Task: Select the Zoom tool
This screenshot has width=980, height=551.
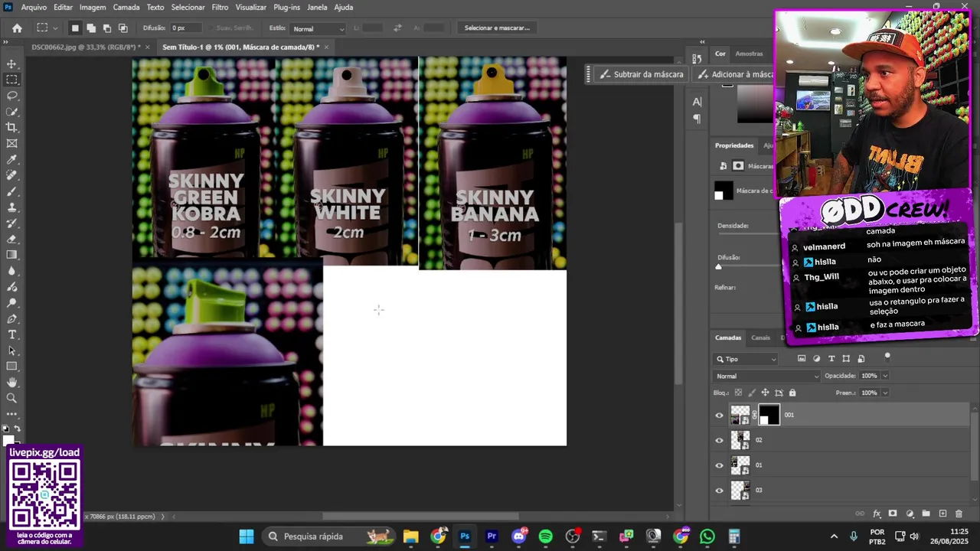Action: 11,399
